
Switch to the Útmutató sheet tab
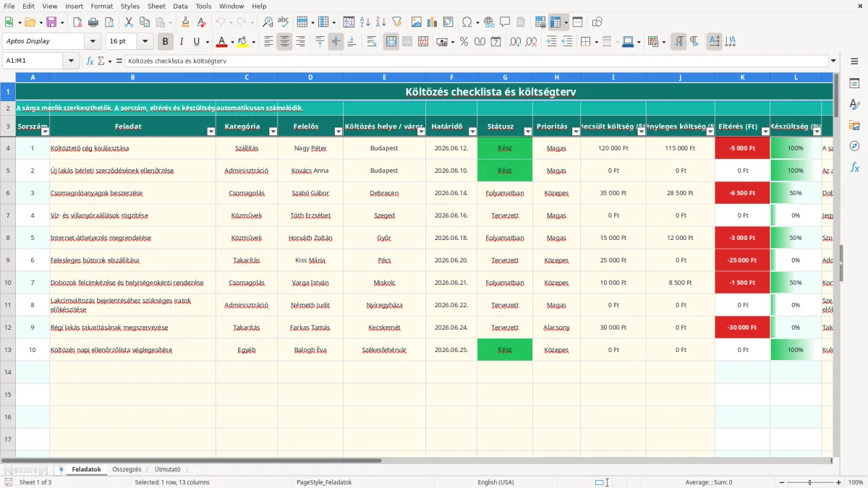click(x=168, y=469)
